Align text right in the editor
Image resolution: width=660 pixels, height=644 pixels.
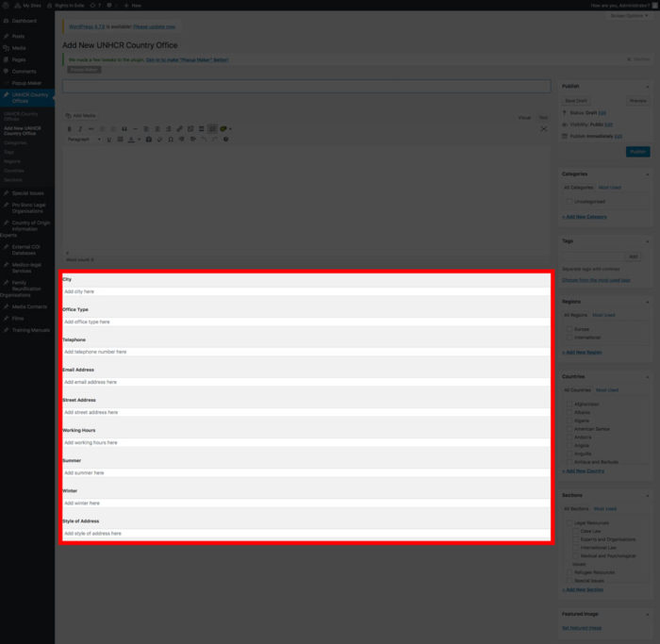169,129
